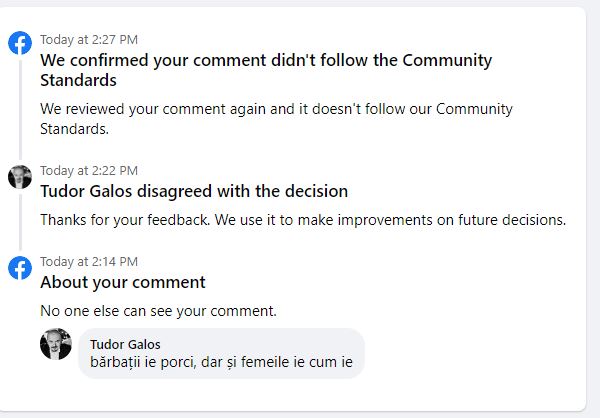
Task: Open Tudor Galos name inside the comment bubble
Action: click(125, 344)
